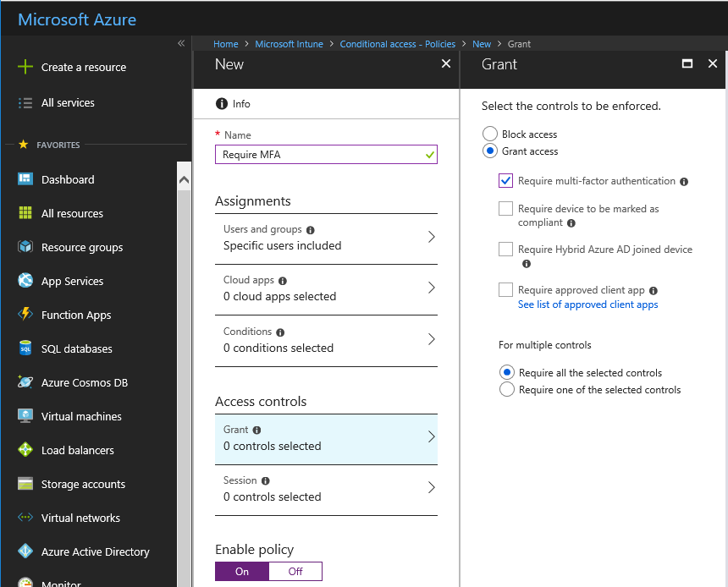
Task: Open Microsoft Intune via the breadcrumb
Action: pyautogui.click(x=290, y=43)
